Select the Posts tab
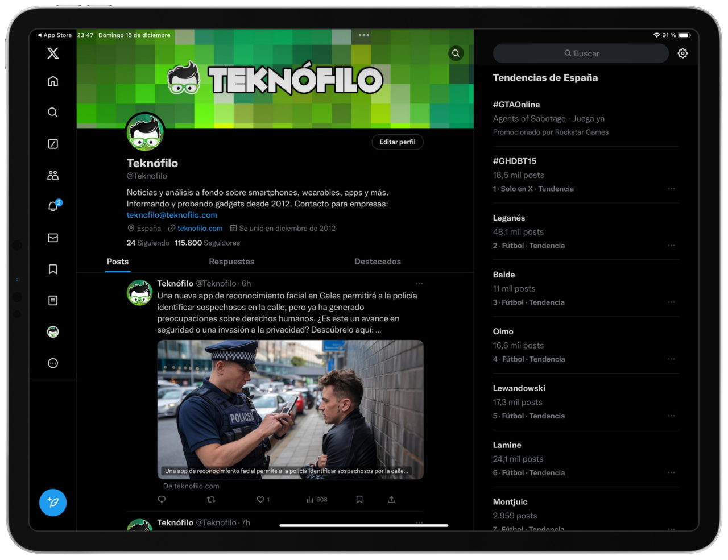Viewport: 728px width, 560px height. coord(118,262)
